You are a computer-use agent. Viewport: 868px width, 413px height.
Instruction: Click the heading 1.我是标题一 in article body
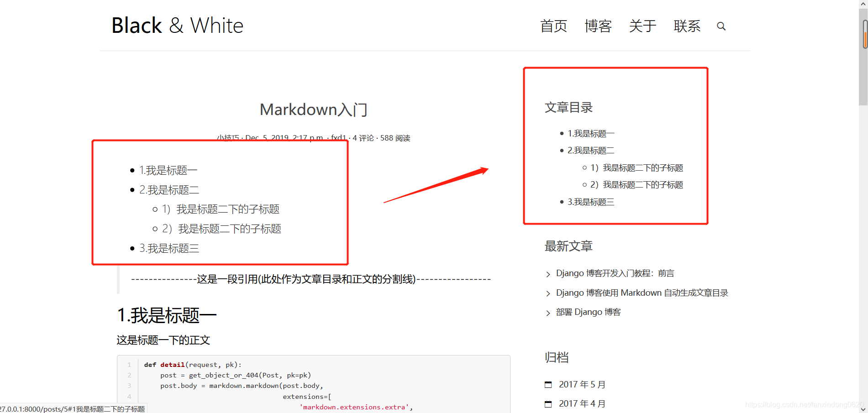(x=167, y=315)
